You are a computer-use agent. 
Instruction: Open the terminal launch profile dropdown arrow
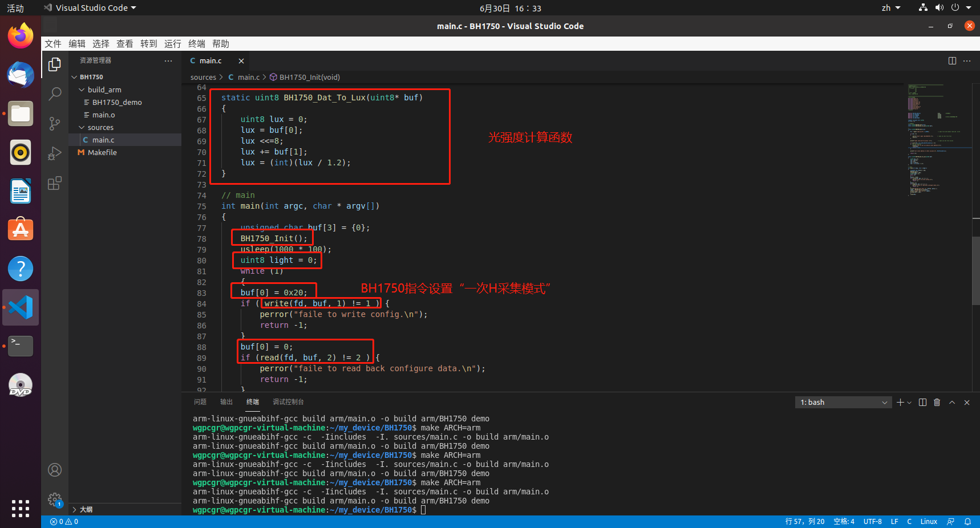(x=909, y=403)
